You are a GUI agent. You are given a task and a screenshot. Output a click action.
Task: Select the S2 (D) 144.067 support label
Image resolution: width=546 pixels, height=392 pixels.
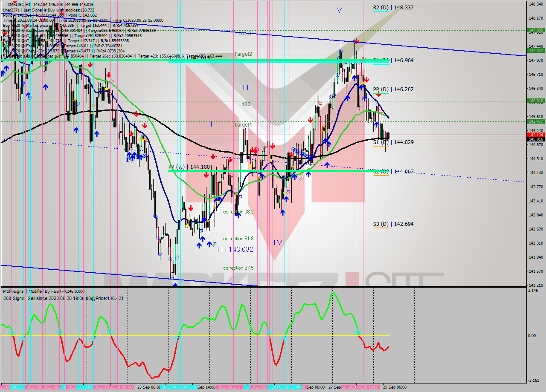tap(393, 172)
